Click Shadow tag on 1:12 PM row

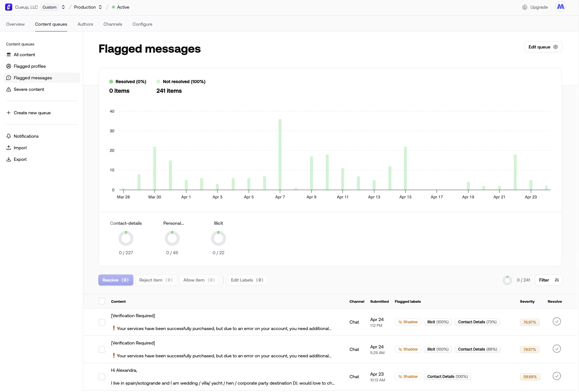(x=408, y=322)
